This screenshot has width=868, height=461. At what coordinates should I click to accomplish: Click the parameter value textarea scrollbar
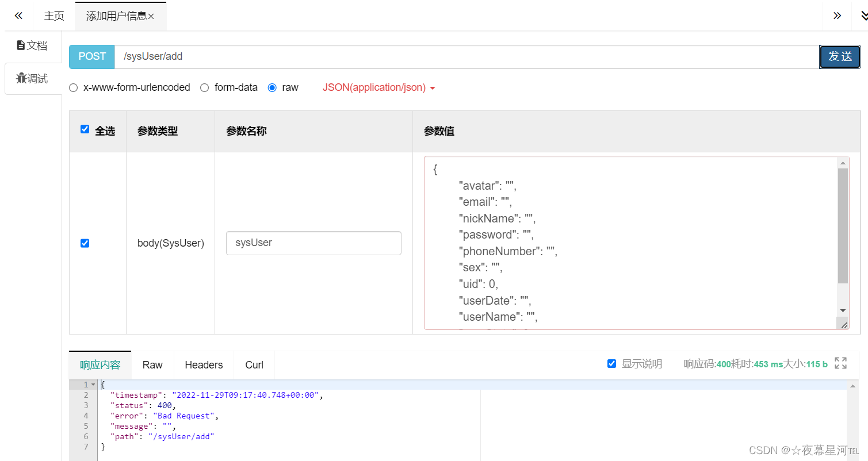842,225
